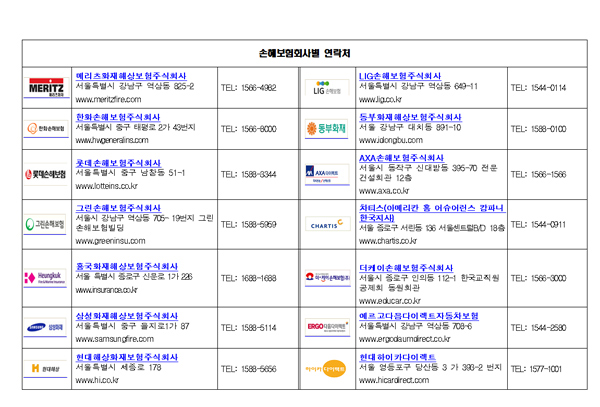Open 에르고다음다이렉트자동차보험 link
Viewport: 600px width, 407px height.
419,316
